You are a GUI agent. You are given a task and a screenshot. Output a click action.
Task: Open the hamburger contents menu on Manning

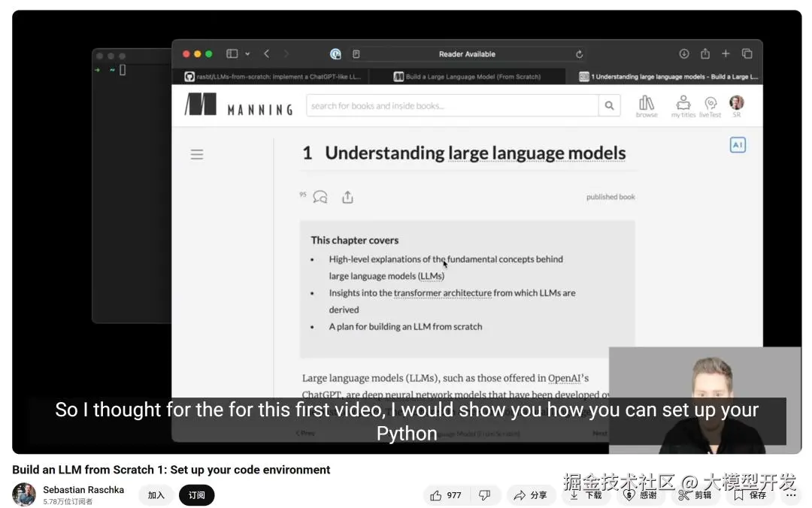(197, 154)
